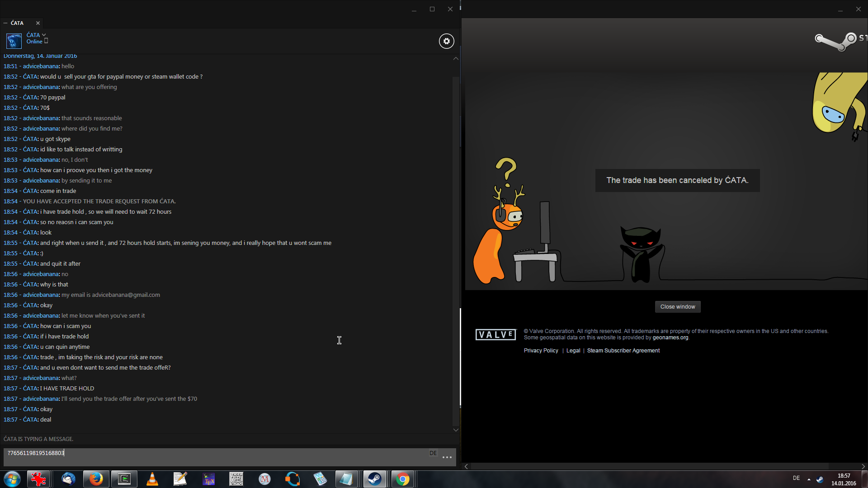Open the Firefox taskbar icon
The image size is (868, 488).
coord(96,479)
